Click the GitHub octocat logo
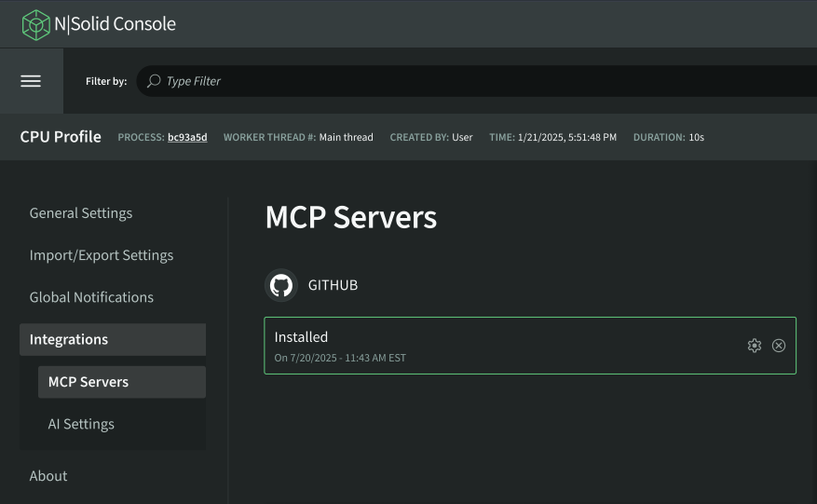The height and width of the screenshot is (504, 817). [x=281, y=285]
